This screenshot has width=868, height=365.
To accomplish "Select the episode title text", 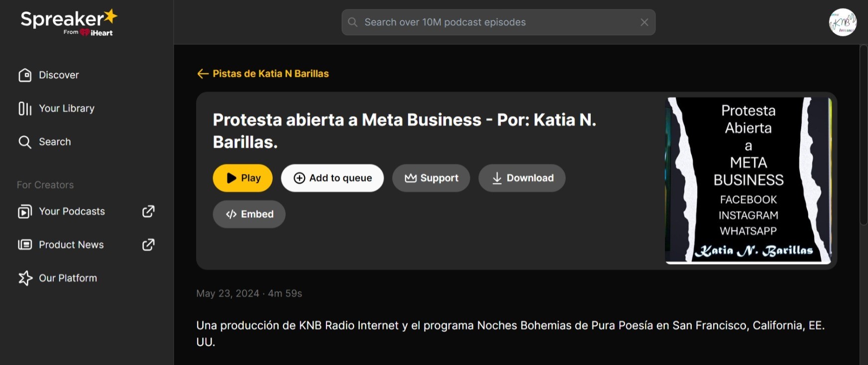I will coord(405,131).
